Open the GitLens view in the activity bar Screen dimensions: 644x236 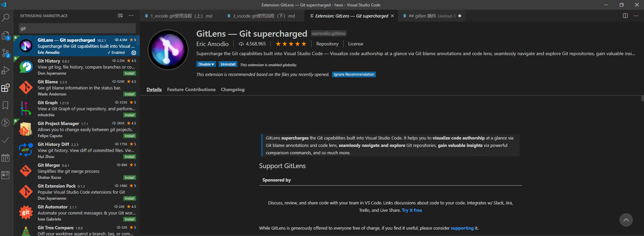pos(5,123)
